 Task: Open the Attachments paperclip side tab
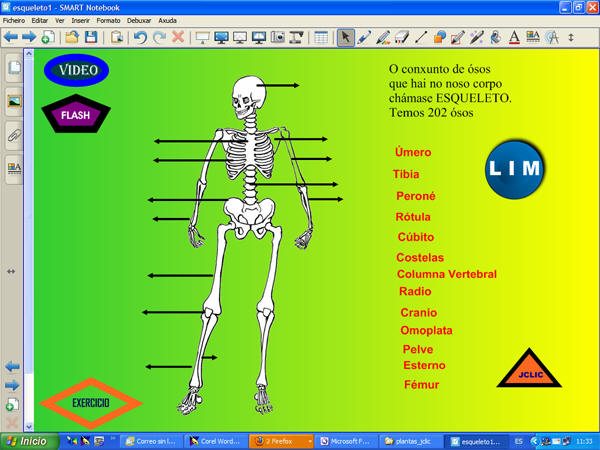[14, 134]
